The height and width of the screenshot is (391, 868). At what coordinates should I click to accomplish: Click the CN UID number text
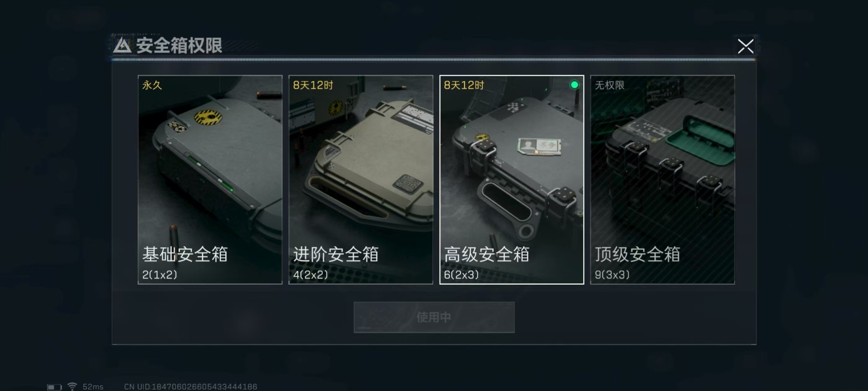tap(190, 387)
